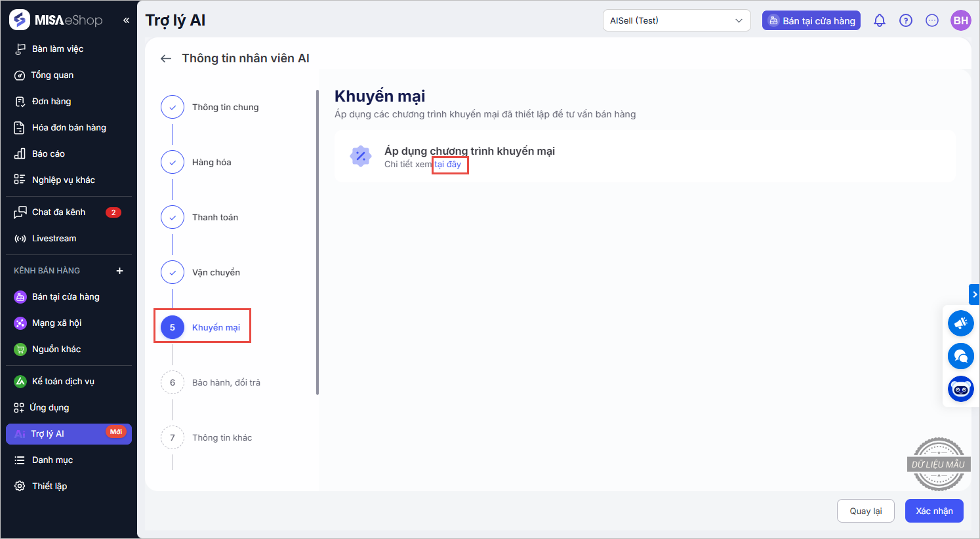Collapse the sidebar with double-chevron icon
The image size is (980, 539).
coord(126,20)
